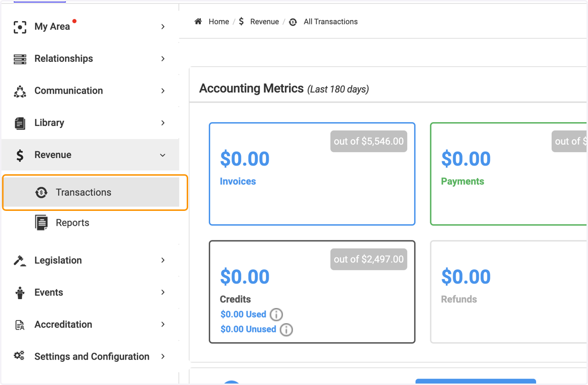Click the Communication people-circle icon
Viewport: 588px width, 385px height.
click(20, 91)
